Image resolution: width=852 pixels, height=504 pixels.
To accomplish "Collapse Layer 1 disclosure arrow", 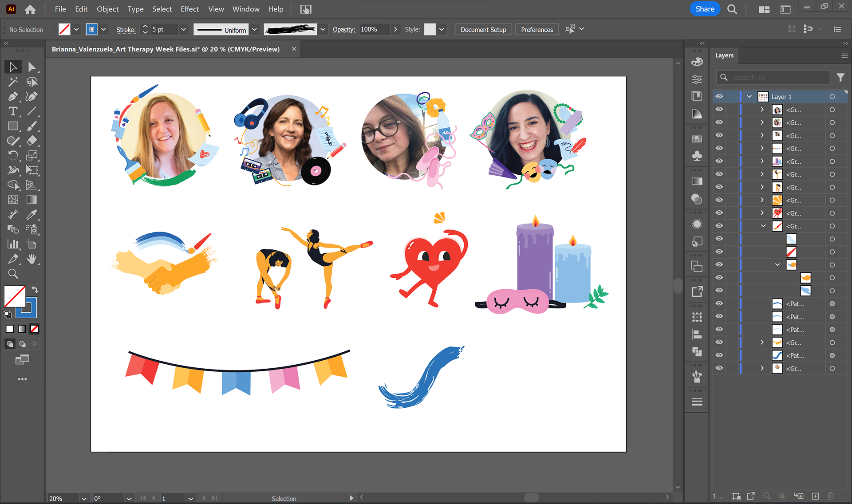I will (749, 97).
